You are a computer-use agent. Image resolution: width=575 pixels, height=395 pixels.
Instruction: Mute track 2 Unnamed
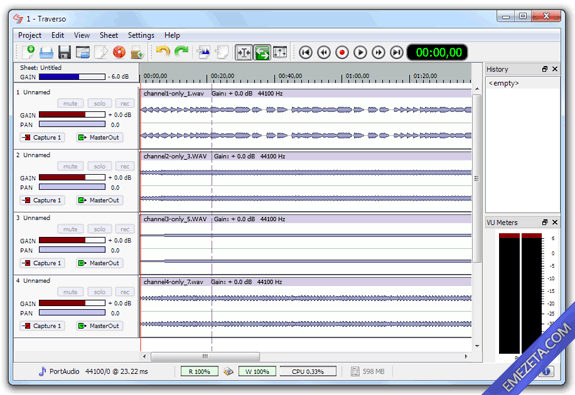[70, 166]
